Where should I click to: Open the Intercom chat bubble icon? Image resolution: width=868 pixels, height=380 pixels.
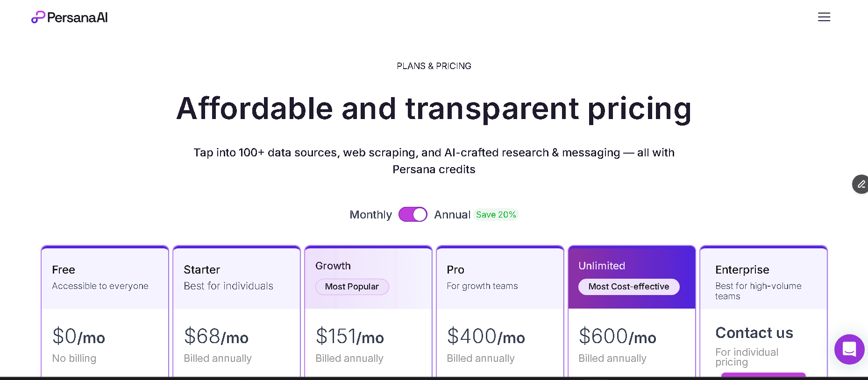click(849, 350)
